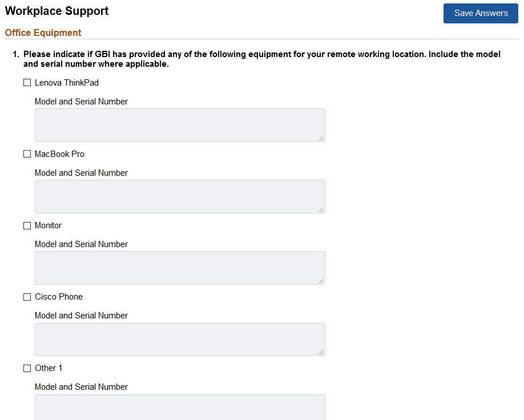Screen dimensions: 524x420
Task: Click the Monitor Model and Serial Number label
Action: (81, 244)
